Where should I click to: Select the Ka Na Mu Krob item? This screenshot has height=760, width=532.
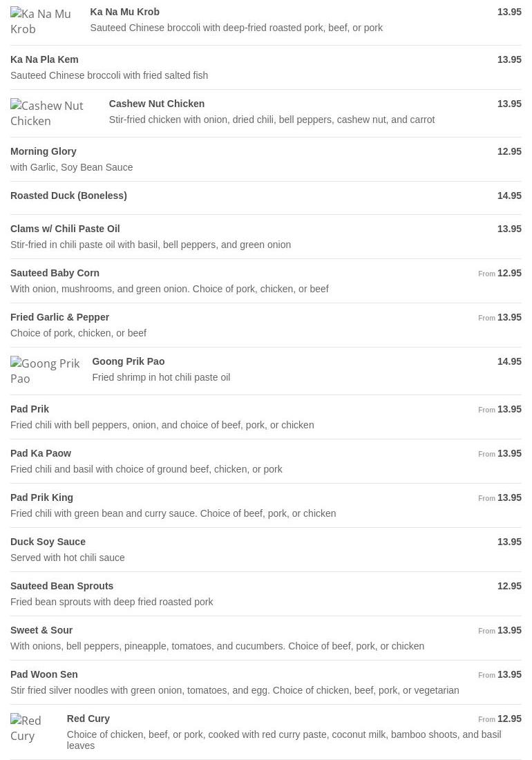coord(124,12)
